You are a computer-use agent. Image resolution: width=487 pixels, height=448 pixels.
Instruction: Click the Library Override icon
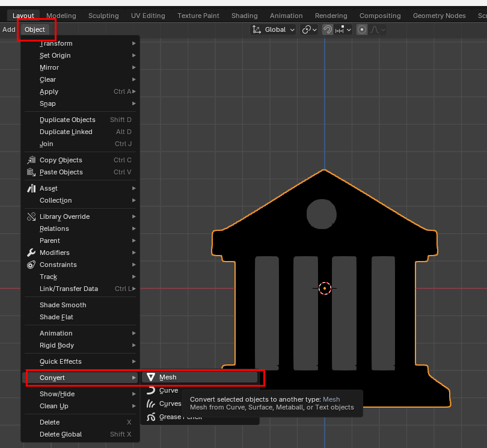click(x=32, y=216)
